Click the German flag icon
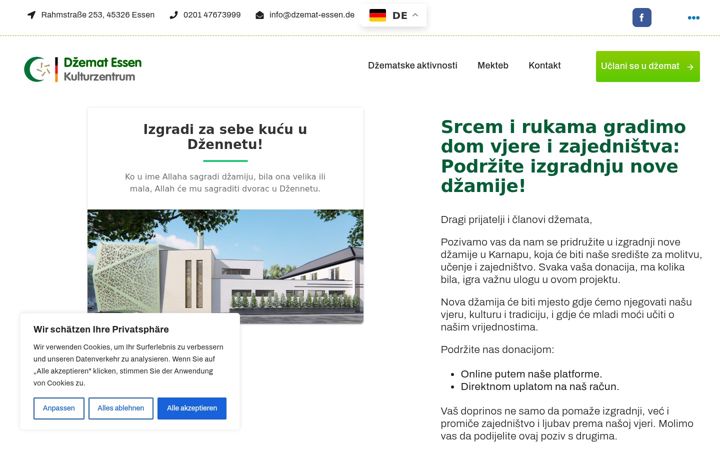Image resolution: width=720 pixels, height=450 pixels. coord(377,15)
